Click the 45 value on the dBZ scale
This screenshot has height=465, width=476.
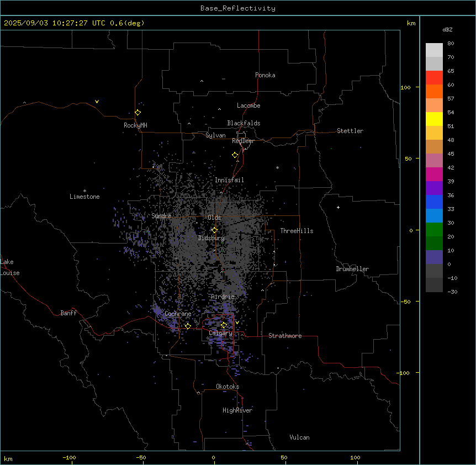pyautogui.click(x=451, y=154)
